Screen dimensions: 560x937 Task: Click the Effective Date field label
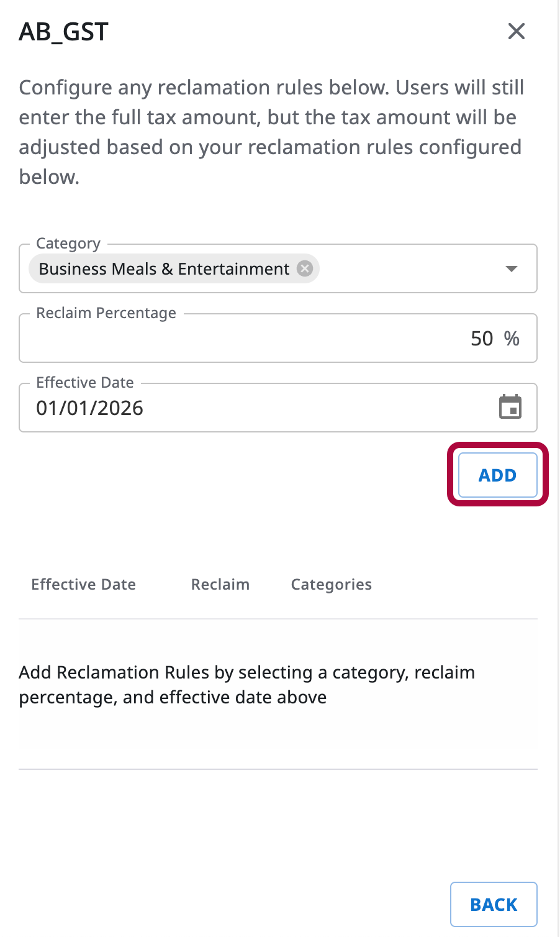[x=85, y=383]
